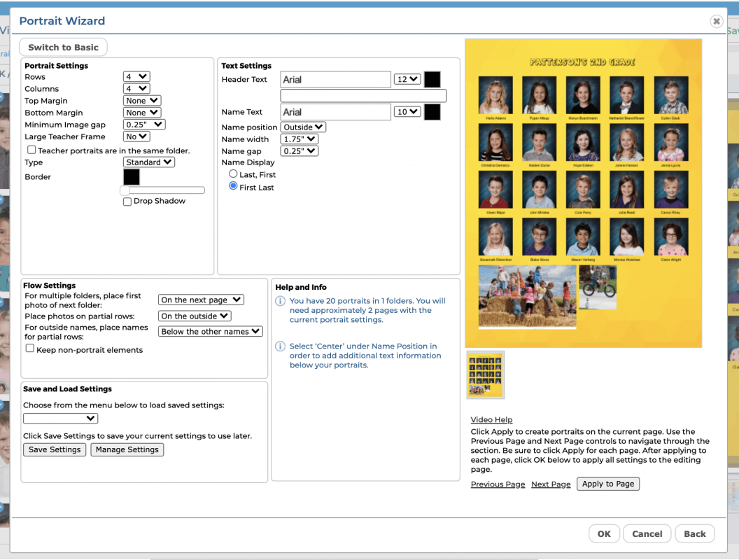739x560 pixels.
Task: Click the info icon about Name Position
Action: [280, 346]
